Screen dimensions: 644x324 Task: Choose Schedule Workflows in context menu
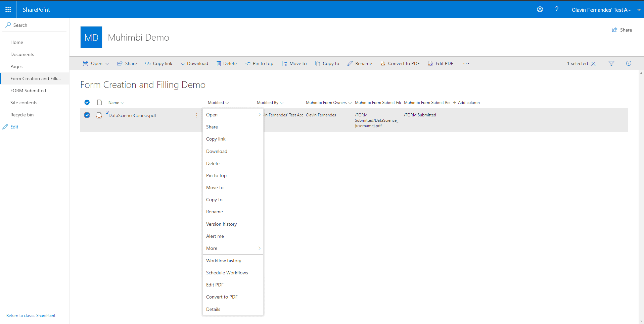pyautogui.click(x=227, y=273)
